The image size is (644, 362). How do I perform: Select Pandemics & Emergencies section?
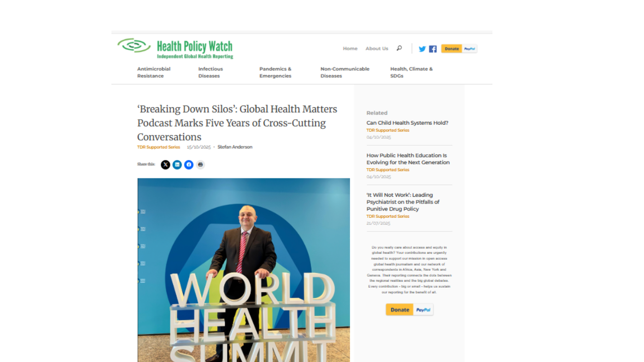point(275,72)
